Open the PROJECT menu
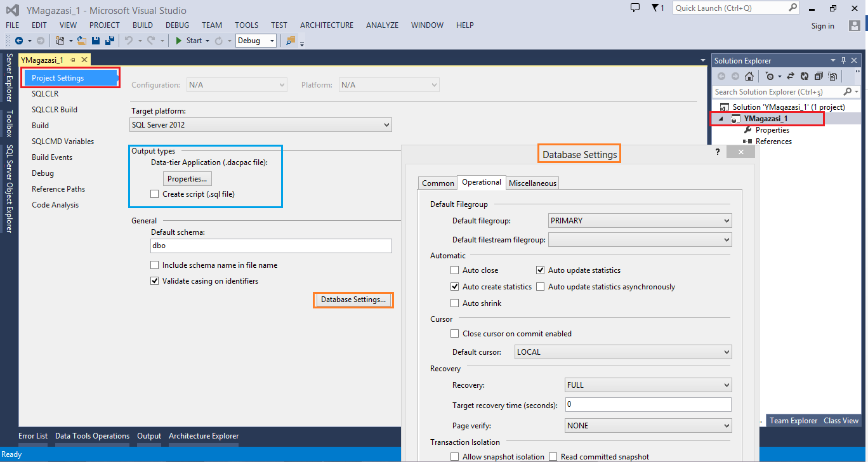 (x=105, y=25)
